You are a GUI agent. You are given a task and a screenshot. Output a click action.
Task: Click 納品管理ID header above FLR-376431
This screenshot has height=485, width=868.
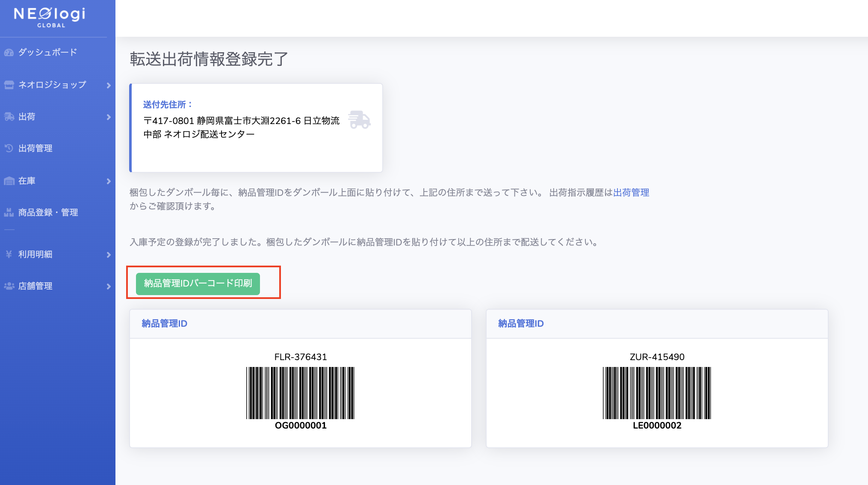point(165,323)
